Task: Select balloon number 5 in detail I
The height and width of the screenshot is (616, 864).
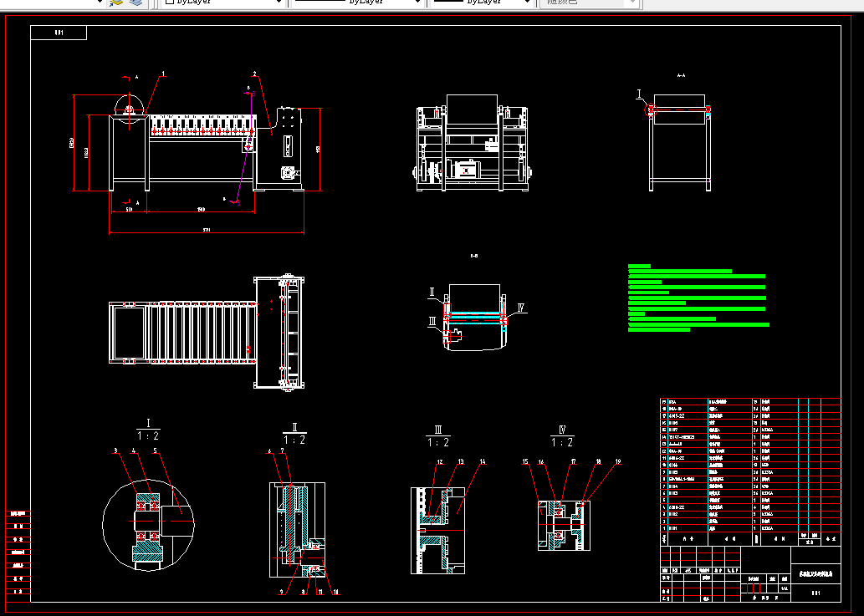Action: (155, 451)
